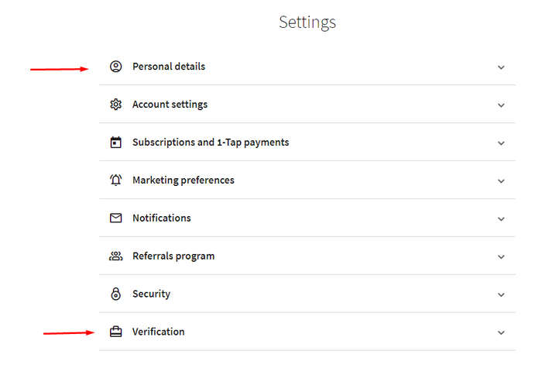Select the Security settings label
This screenshot has width=542, height=392.
coord(151,294)
